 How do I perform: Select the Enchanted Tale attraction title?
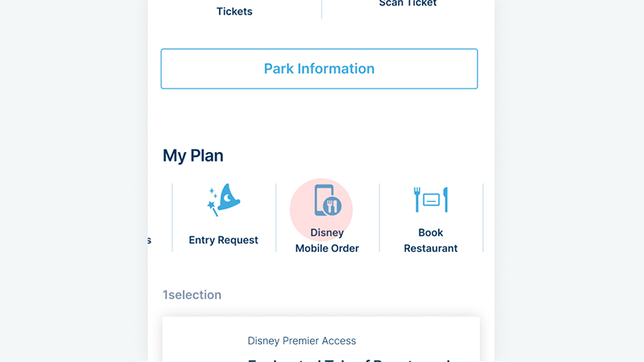(348, 359)
